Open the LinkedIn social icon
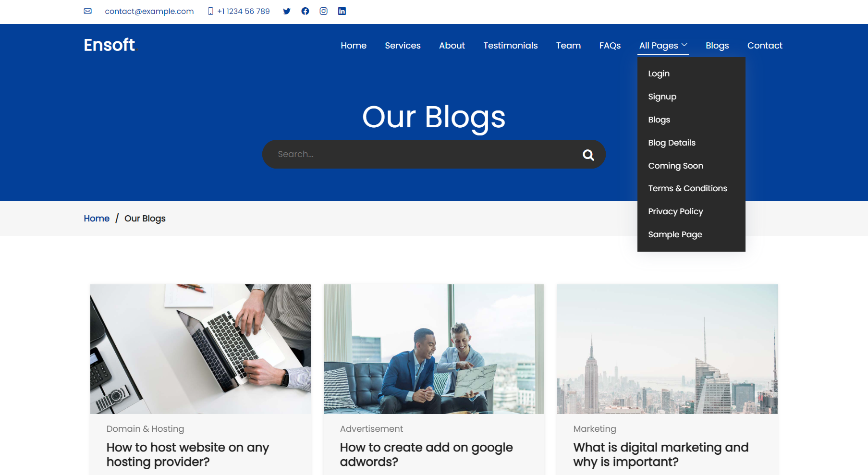868x475 pixels. (342, 11)
